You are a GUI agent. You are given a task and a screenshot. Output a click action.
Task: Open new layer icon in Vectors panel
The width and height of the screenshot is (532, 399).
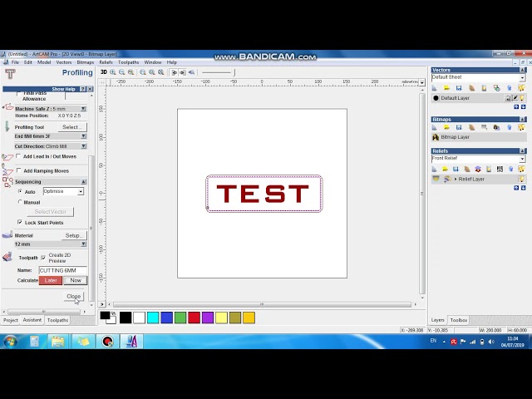click(x=434, y=88)
